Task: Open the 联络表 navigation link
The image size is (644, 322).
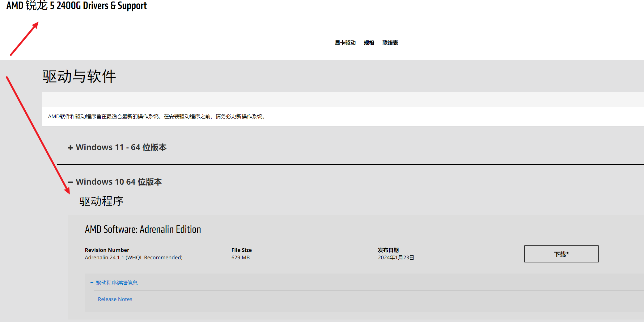Action: 390,43
